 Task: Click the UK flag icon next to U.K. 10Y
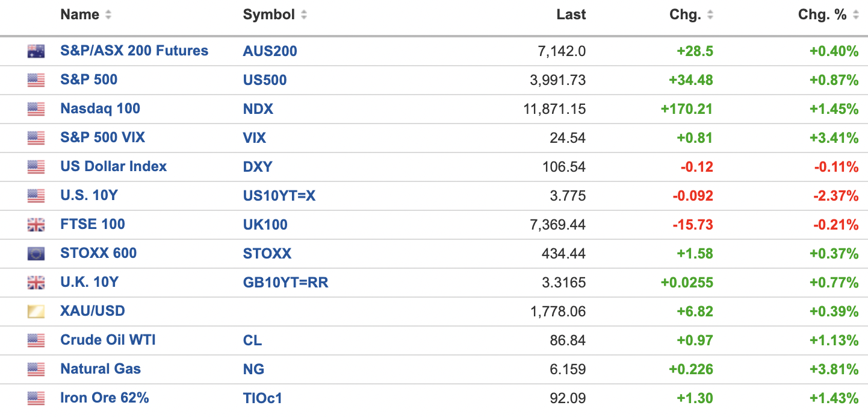tap(36, 283)
